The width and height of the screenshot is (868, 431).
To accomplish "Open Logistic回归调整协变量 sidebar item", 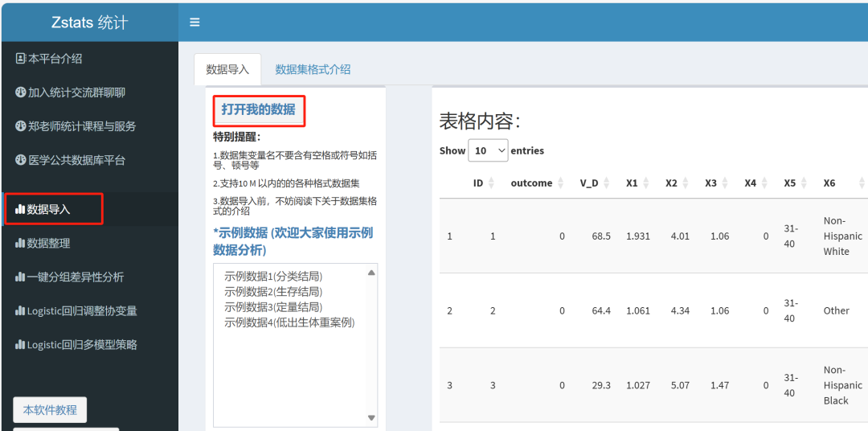I will [x=76, y=310].
